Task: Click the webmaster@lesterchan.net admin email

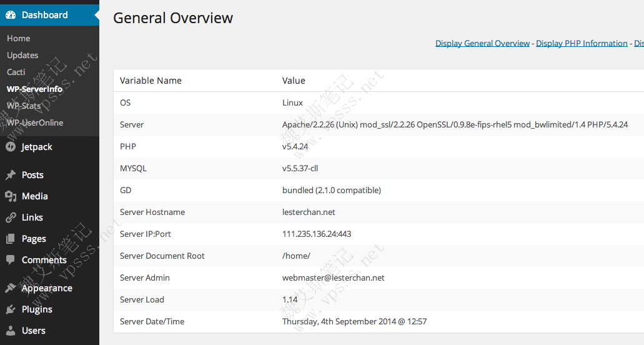Action: [x=333, y=278]
